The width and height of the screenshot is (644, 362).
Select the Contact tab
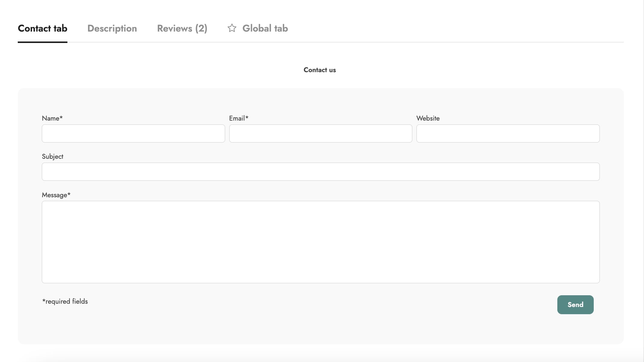coord(42,28)
